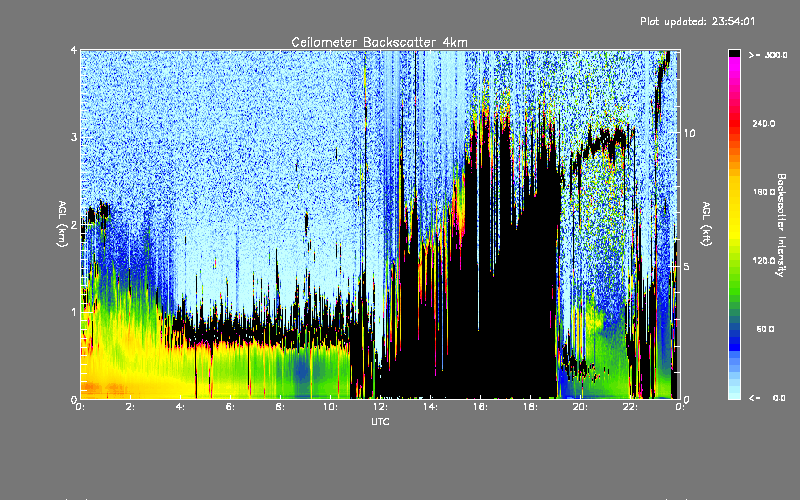This screenshot has width=800, height=500.
Task: Click the "2:" UTC tick label
Action: 130,407
